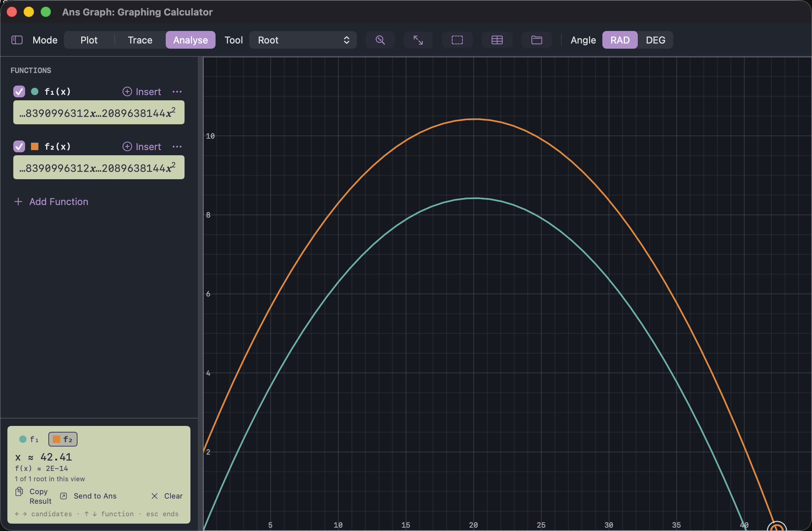Switch angle unit to DEG
812x531 pixels.
tap(656, 40)
